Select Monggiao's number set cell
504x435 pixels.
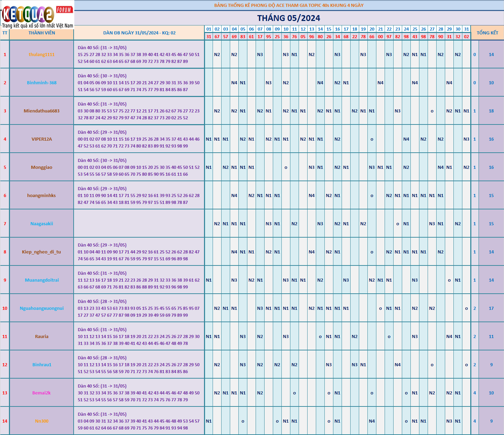tap(139, 167)
